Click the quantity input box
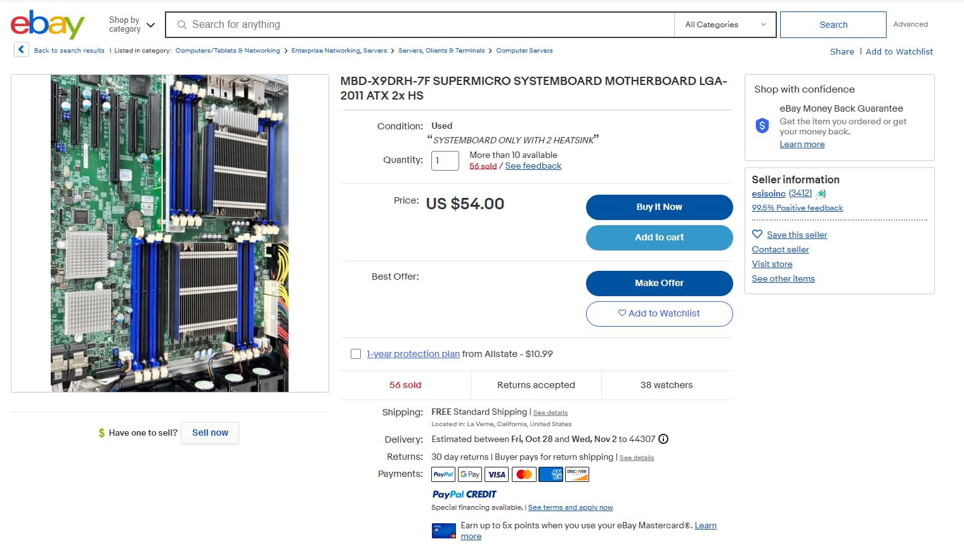964x560 pixels. (x=445, y=160)
